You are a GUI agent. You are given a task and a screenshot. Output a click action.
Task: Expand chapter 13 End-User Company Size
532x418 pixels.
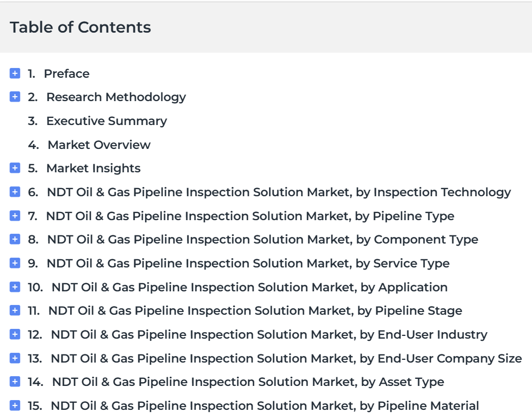coord(15,358)
